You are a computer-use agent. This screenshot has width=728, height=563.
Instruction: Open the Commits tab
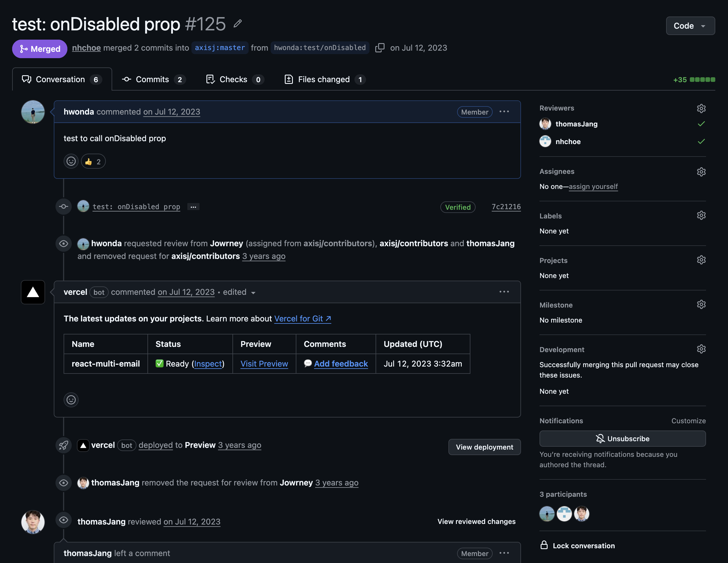coord(152,79)
